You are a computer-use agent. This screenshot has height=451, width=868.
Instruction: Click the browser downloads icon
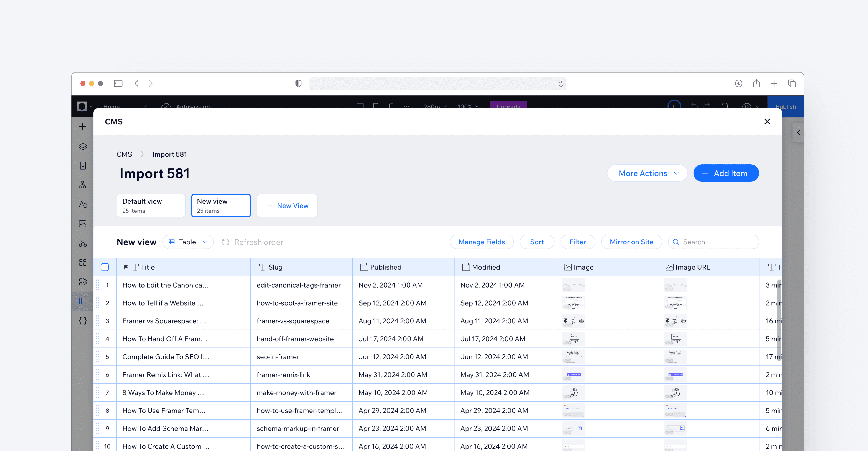point(739,83)
